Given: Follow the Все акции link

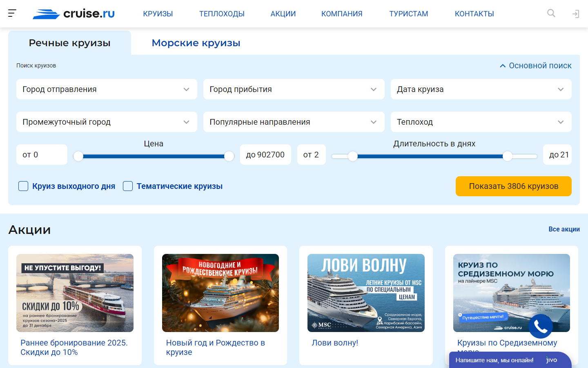Looking at the screenshot, I should (x=564, y=229).
